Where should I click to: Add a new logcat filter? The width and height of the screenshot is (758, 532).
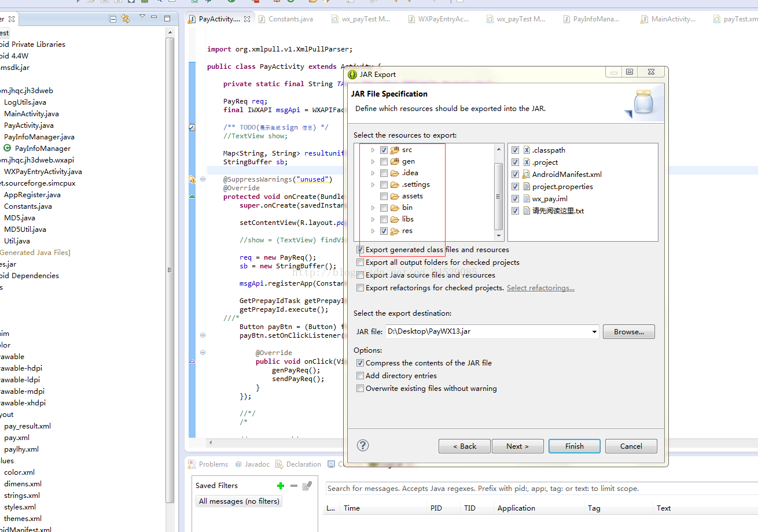281,486
